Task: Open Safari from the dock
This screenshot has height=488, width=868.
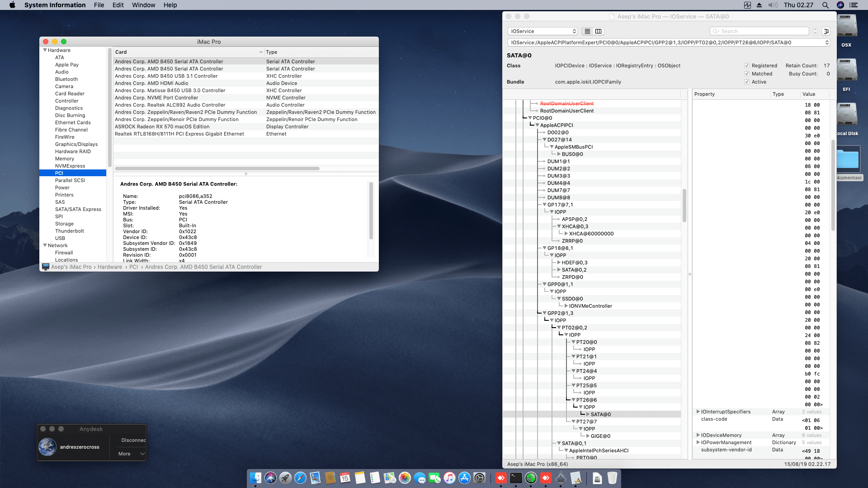Action: [300, 478]
